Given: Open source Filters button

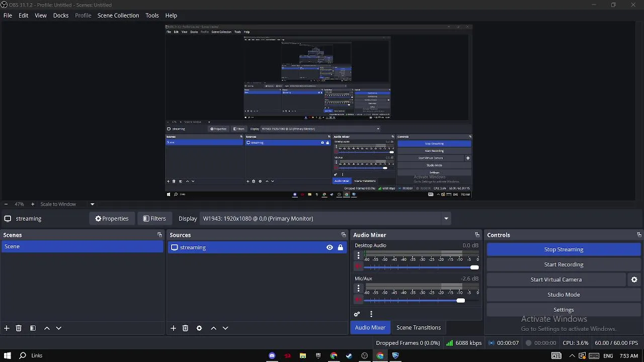Looking at the screenshot, I should pos(154,219).
